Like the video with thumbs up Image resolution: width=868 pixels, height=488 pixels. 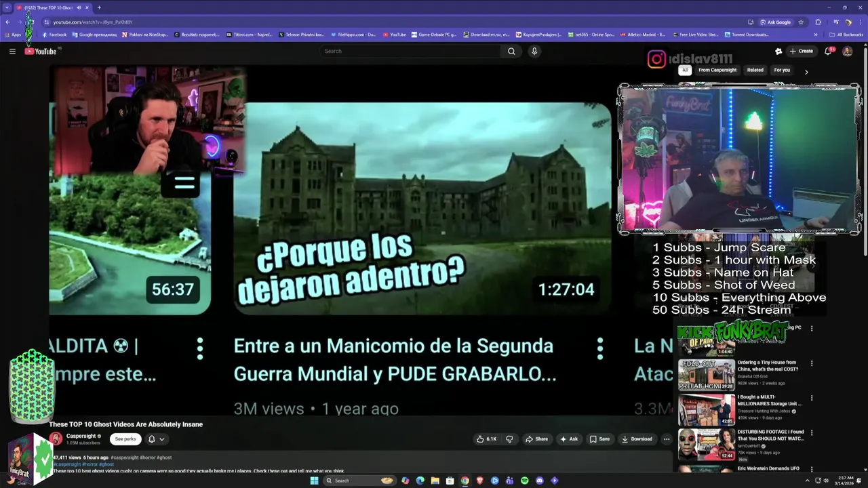[486, 439]
